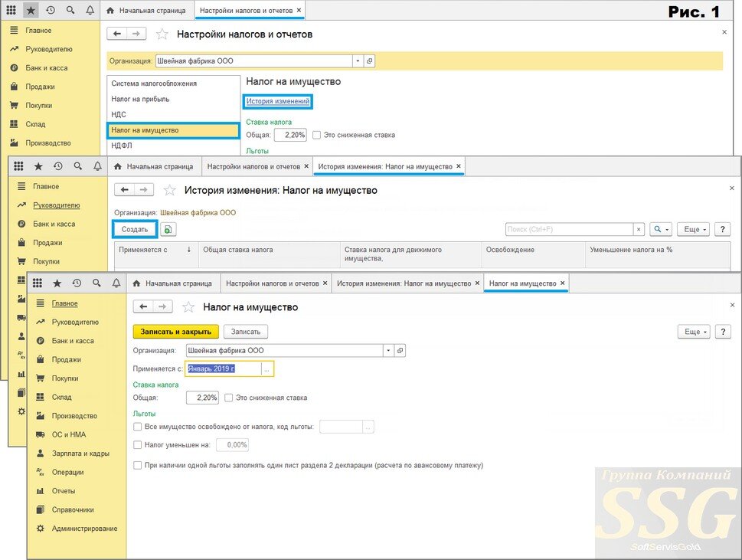Screen dimensions: 742x560
Task: Open Применяется с date picker ellipsis
Action: click(x=267, y=368)
